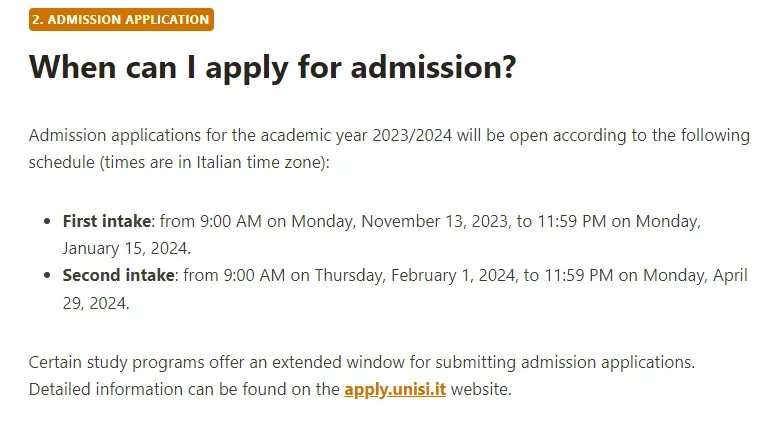Click the 'When can I apply for admission?' heading

pyautogui.click(x=272, y=68)
